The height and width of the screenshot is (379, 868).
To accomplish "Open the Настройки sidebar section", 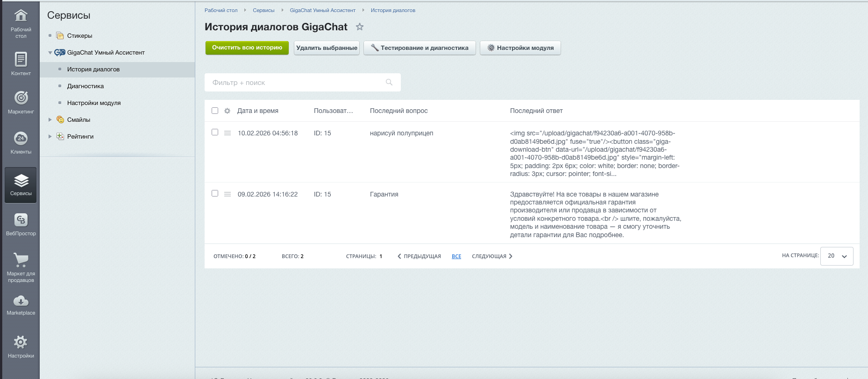I will click(x=21, y=346).
